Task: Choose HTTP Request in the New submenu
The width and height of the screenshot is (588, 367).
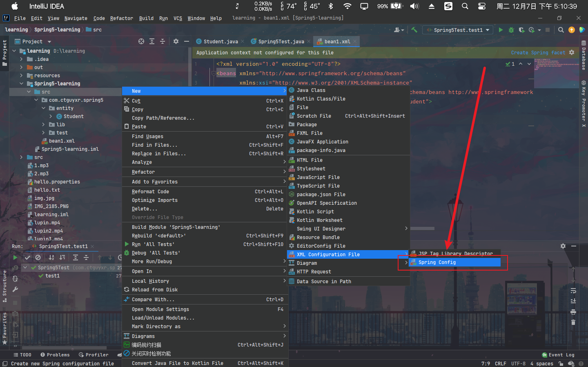Action: (x=349, y=271)
